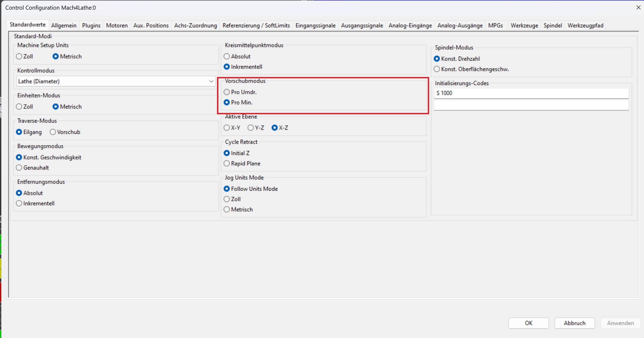This screenshot has width=644, height=338.
Task: Open the Plugins tab
Action: point(91,25)
